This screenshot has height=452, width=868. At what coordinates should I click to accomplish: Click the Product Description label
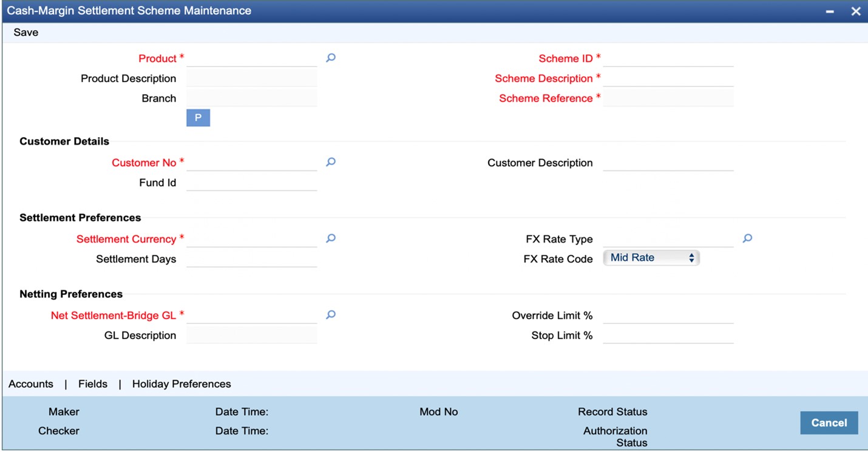tap(129, 79)
